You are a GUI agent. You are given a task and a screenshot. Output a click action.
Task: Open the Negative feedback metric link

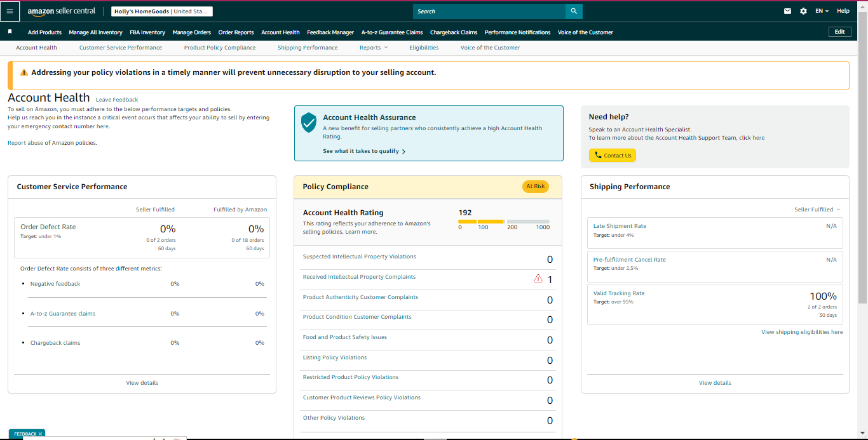pos(55,284)
